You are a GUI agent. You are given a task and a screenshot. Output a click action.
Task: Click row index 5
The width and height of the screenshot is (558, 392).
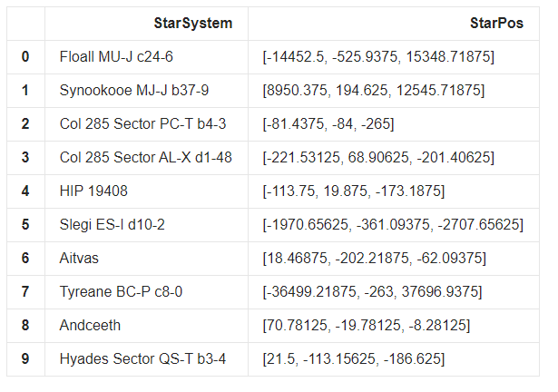click(x=25, y=225)
